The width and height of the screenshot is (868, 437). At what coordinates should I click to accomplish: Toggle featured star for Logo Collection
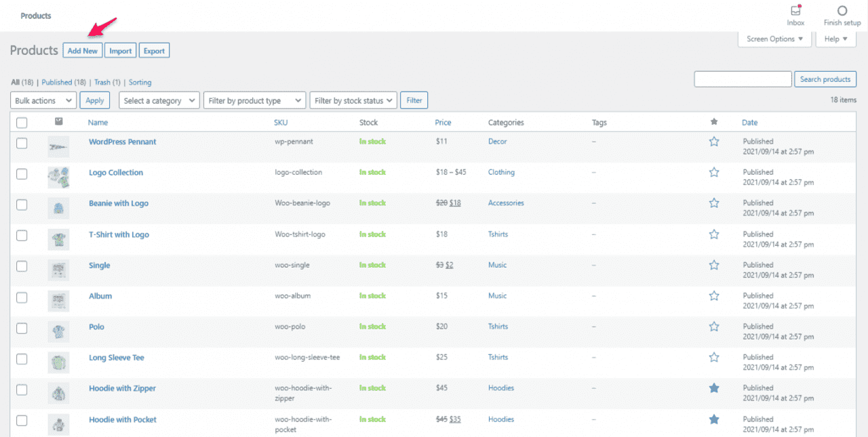[x=714, y=172]
